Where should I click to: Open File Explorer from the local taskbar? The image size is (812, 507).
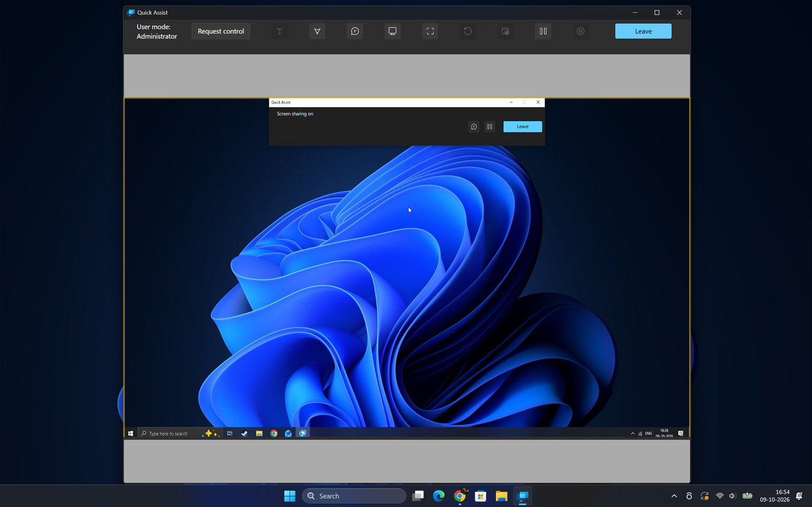(502, 496)
